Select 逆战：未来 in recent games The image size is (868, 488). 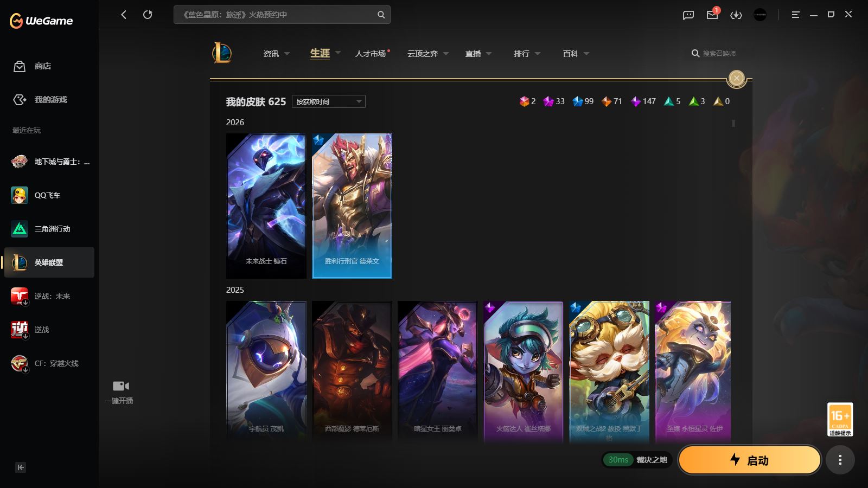(x=50, y=296)
